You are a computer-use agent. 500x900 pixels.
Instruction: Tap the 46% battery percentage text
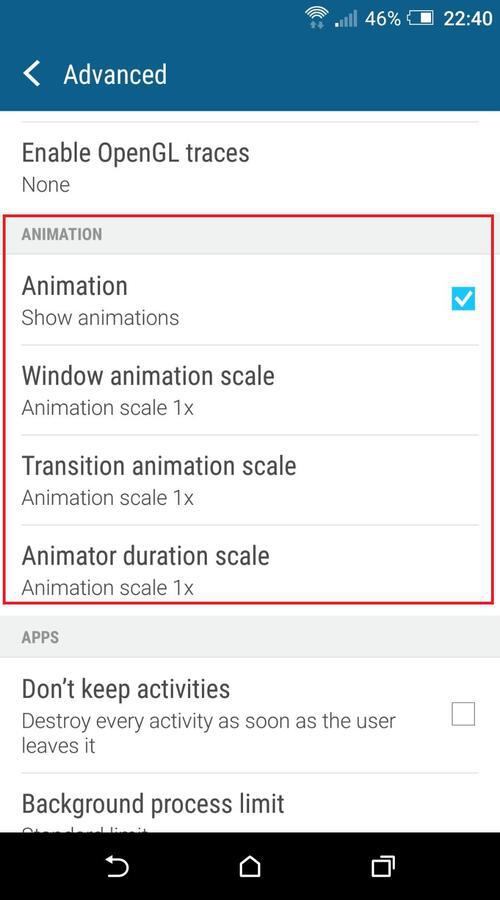click(x=382, y=18)
